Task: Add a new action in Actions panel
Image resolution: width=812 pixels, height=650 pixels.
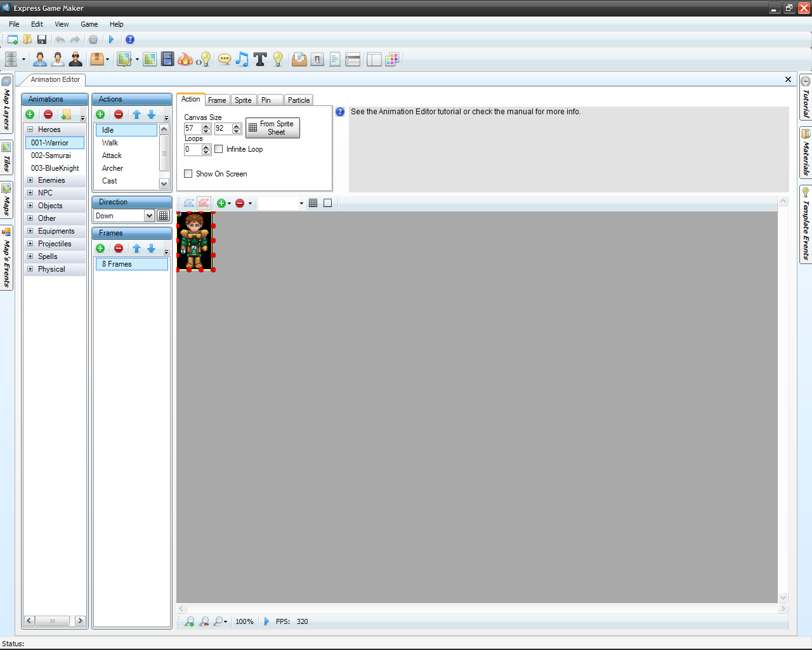Action: pyautogui.click(x=100, y=114)
